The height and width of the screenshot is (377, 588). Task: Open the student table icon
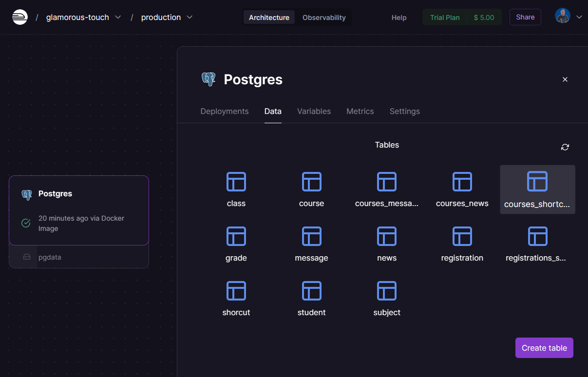click(x=311, y=291)
